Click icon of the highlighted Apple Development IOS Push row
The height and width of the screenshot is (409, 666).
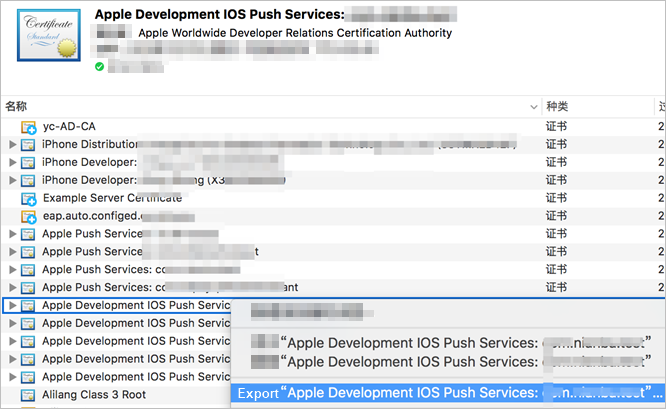pyautogui.click(x=28, y=305)
